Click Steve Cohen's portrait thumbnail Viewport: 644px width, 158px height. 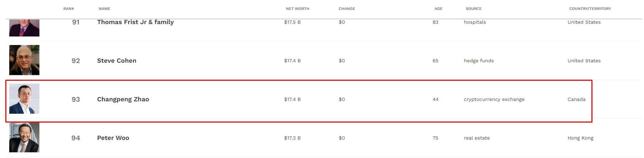pos(24,60)
